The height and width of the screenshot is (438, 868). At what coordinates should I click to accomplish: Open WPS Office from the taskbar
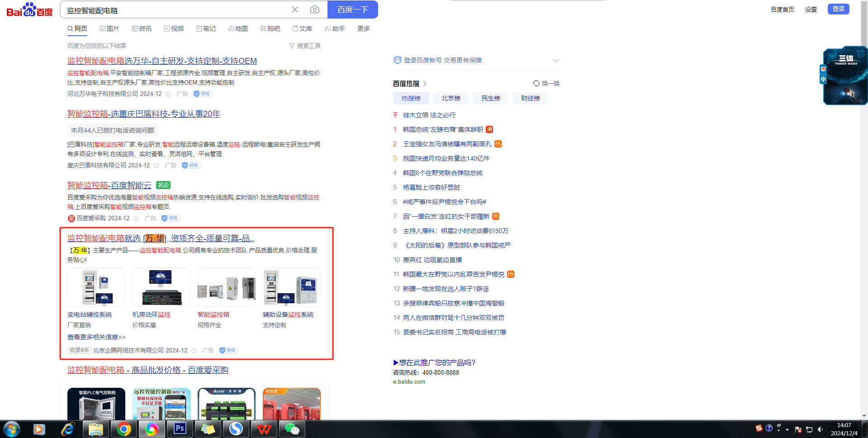pyautogui.click(x=264, y=428)
